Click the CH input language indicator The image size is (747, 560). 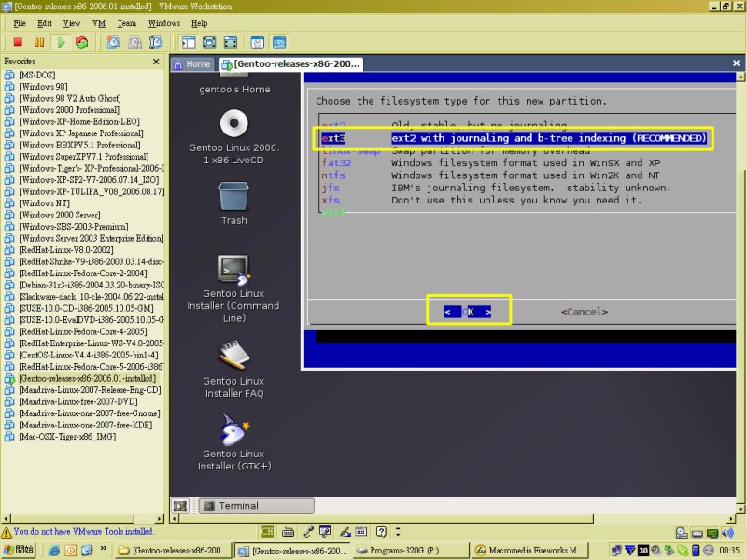tap(267, 531)
